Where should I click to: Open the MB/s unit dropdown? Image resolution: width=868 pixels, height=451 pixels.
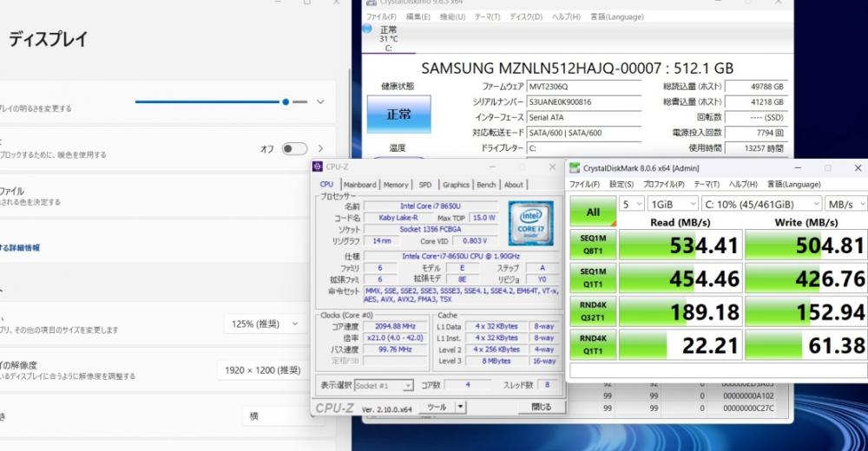846,204
